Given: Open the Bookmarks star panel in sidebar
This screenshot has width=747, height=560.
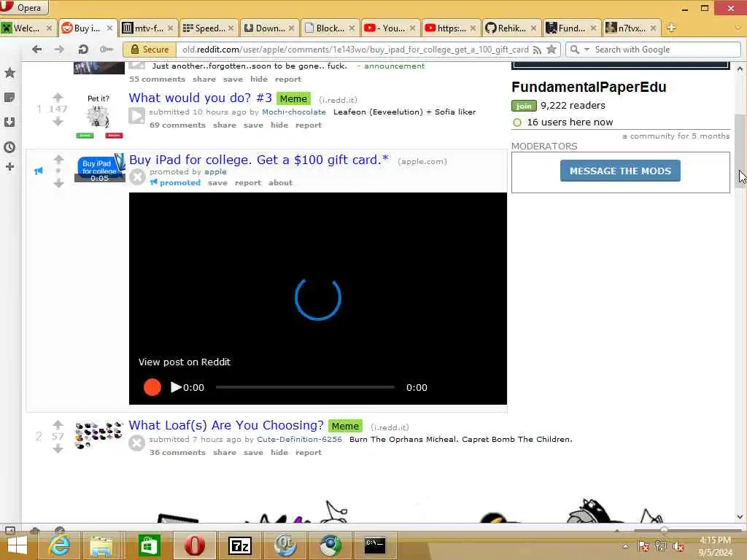Looking at the screenshot, I should [9, 73].
